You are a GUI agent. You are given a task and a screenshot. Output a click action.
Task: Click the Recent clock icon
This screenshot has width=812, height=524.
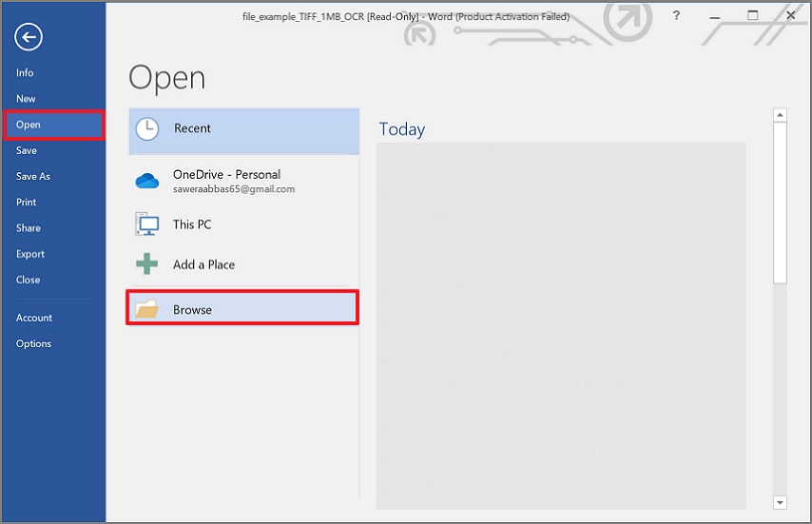(147, 129)
